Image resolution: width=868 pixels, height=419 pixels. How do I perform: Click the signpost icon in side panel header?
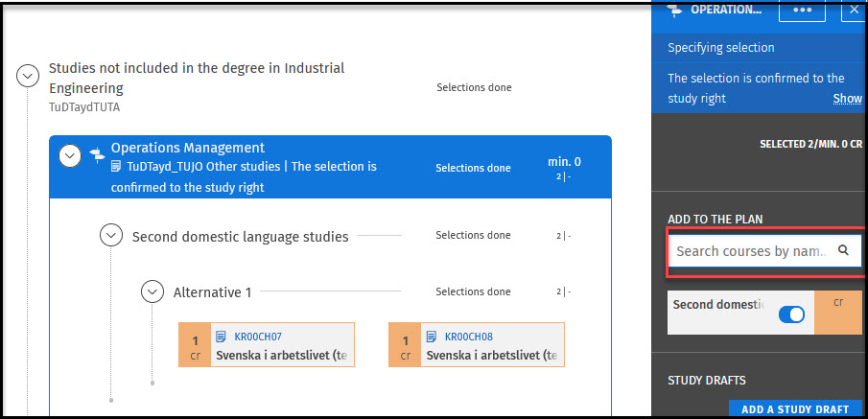point(675,10)
